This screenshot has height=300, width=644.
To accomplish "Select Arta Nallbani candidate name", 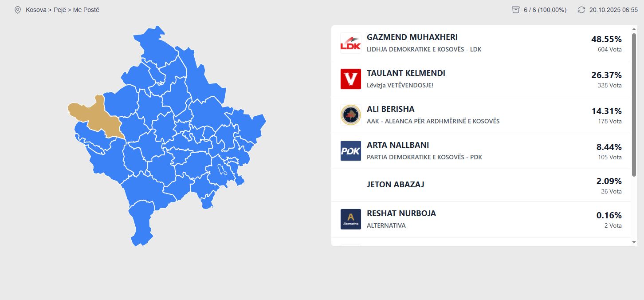I will click(398, 145).
